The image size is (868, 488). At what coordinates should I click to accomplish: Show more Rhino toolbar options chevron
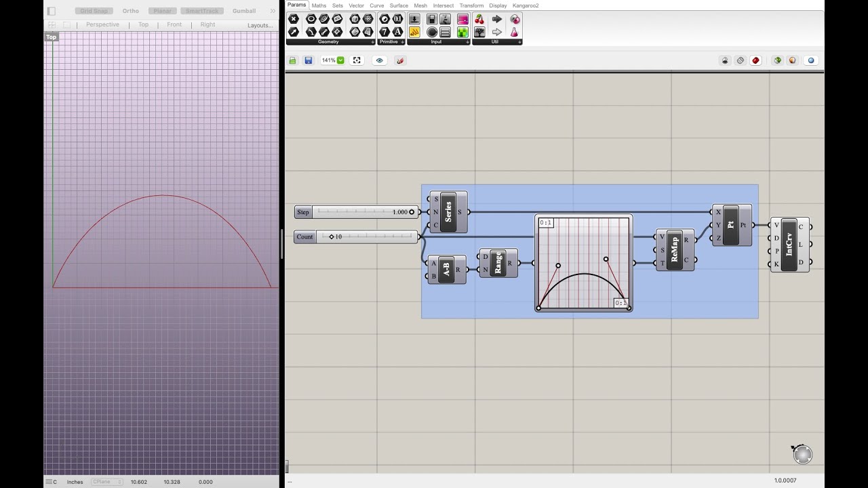point(273,11)
